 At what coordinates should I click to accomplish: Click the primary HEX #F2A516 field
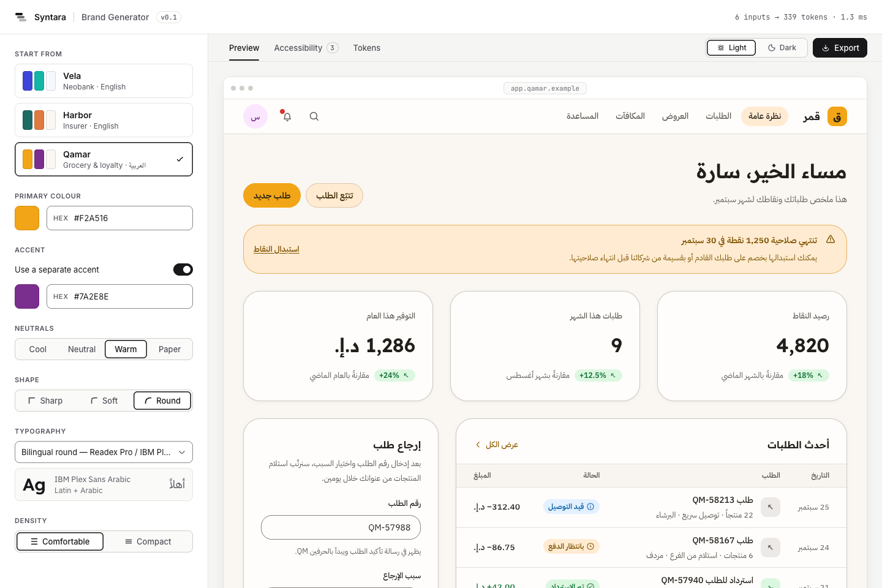click(119, 218)
